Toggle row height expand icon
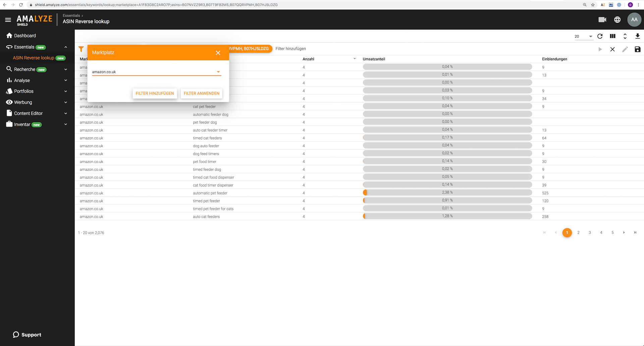The image size is (644, 346). tap(625, 36)
